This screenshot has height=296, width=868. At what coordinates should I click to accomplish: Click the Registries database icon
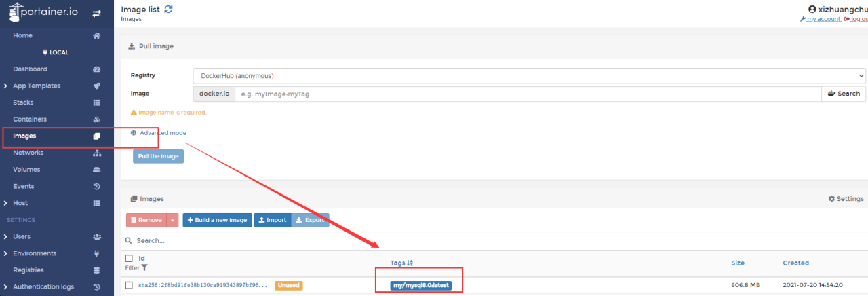96,270
